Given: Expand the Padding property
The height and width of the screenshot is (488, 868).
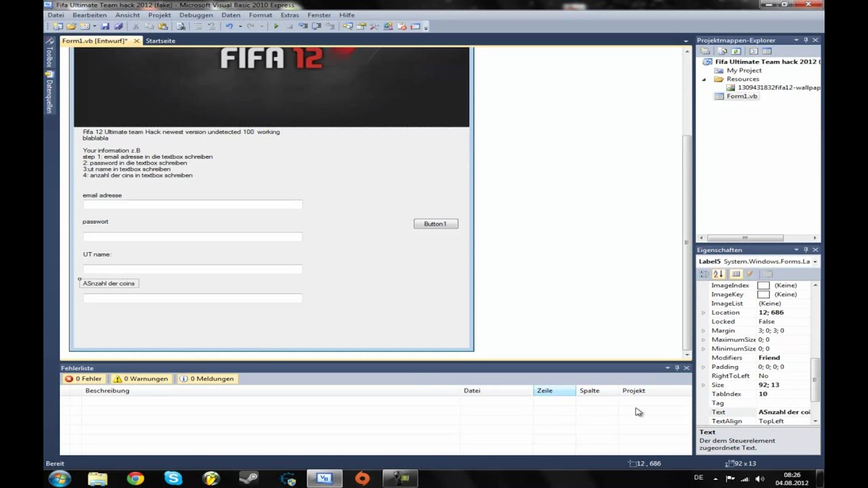Looking at the screenshot, I should point(703,367).
